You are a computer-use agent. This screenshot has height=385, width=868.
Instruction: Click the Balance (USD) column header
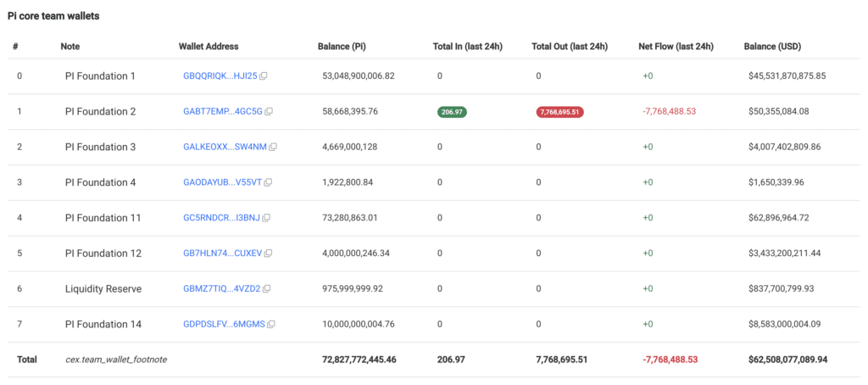click(773, 47)
